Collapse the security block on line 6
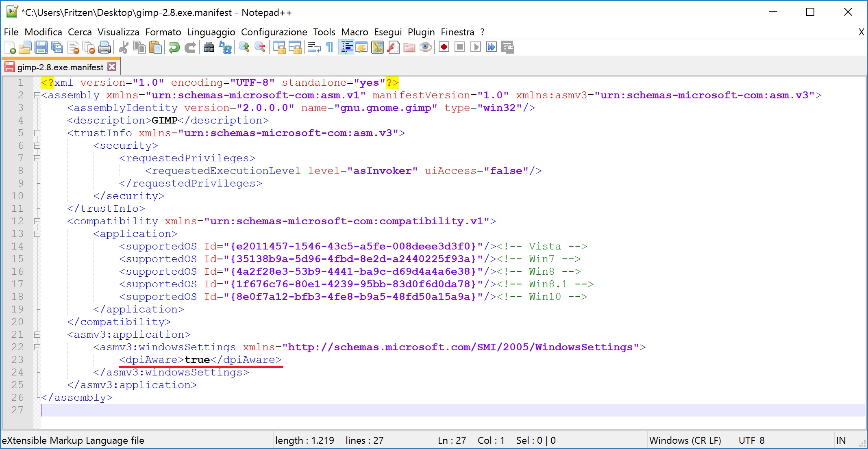This screenshot has width=868, height=449. (x=37, y=146)
